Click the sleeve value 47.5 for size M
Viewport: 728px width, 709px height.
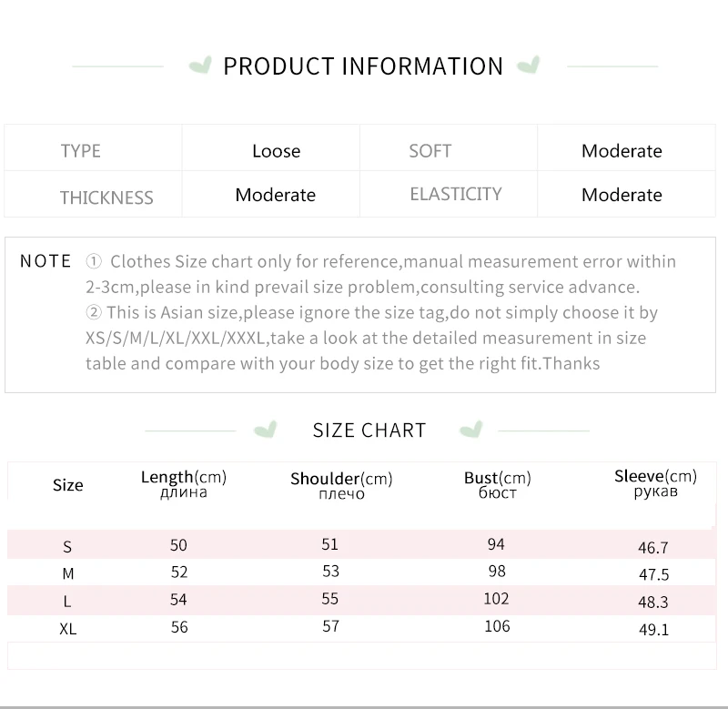click(653, 575)
